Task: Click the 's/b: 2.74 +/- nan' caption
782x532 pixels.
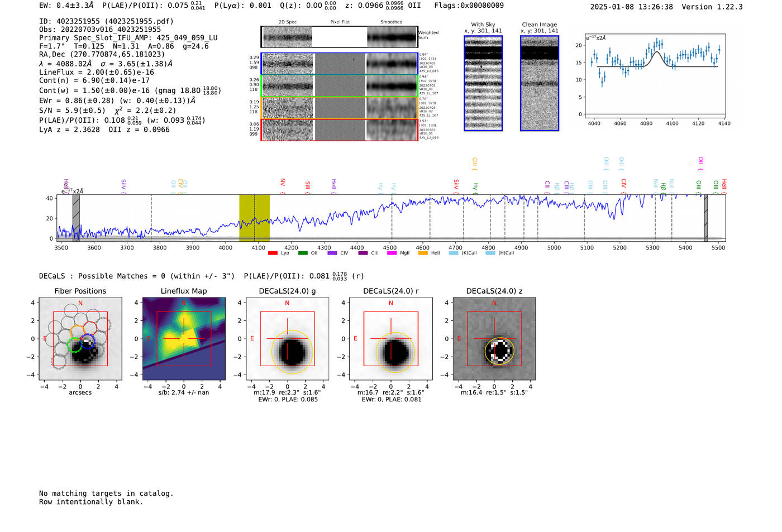Action: coord(184,393)
